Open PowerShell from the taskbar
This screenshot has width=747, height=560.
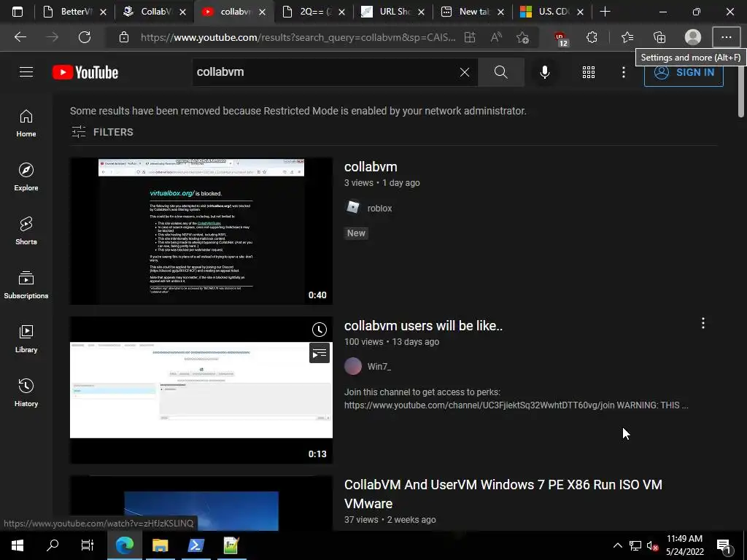[x=196, y=545]
